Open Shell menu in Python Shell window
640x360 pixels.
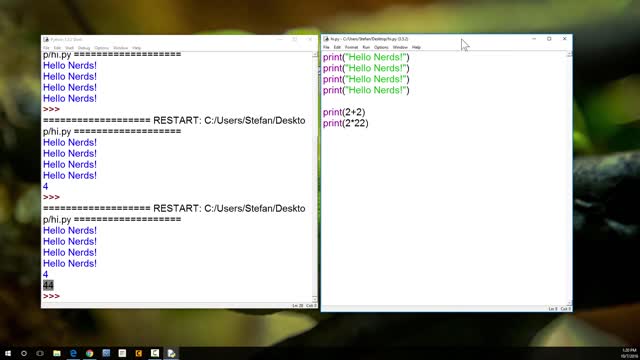(x=69, y=48)
